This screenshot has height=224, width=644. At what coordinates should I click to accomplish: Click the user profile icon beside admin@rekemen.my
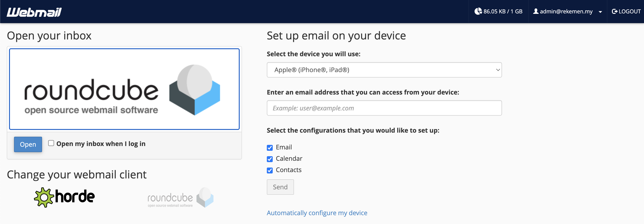pyautogui.click(x=535, y=11)
